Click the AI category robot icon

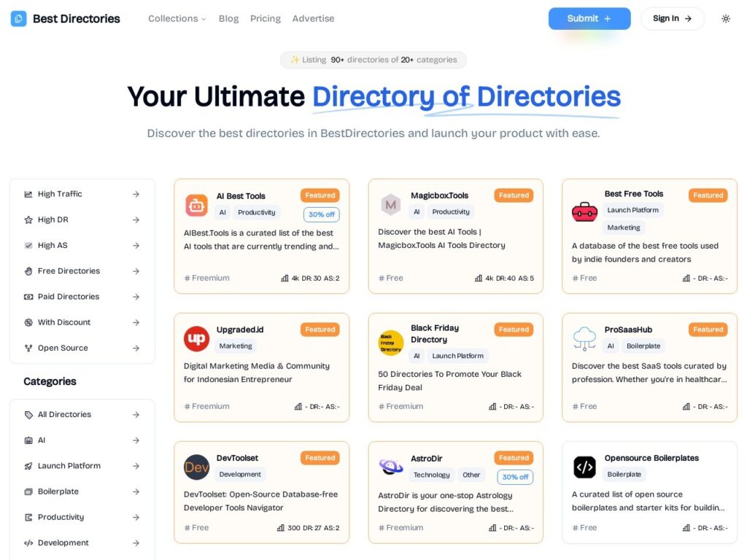coord(28,440)
